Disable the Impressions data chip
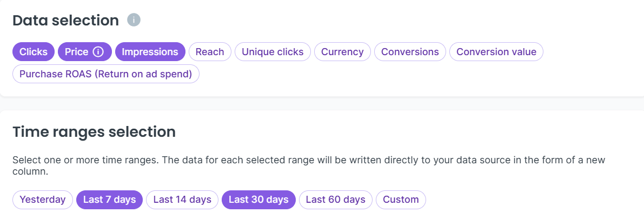Screen dimensions: 644x219 (x=150, y=52)
